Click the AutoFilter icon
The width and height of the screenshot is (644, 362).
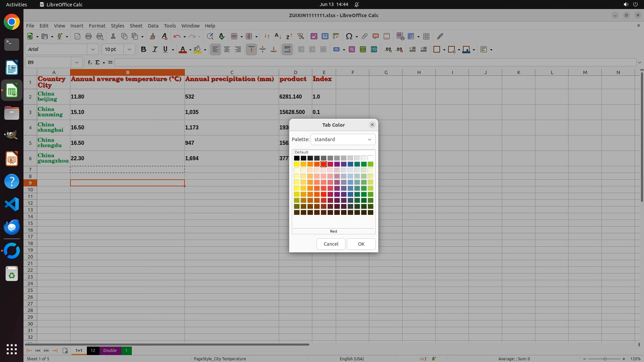pos(301,36)
